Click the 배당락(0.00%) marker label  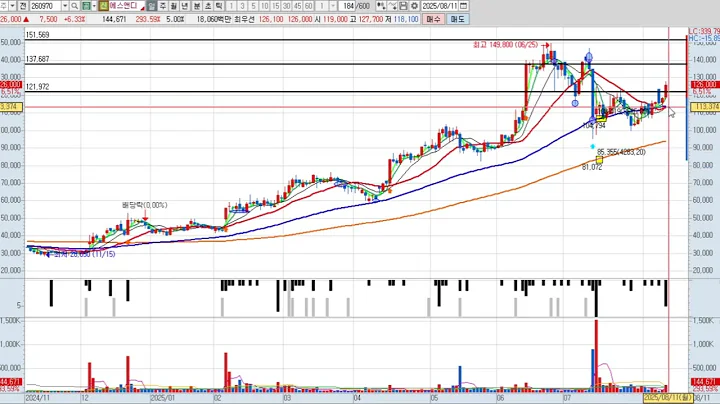coord(144,205)
